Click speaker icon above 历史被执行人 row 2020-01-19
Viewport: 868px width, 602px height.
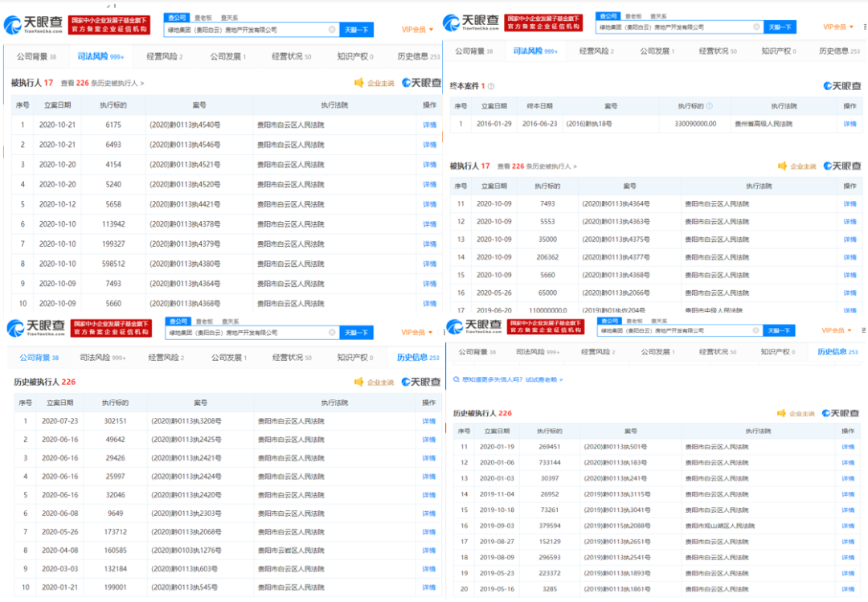click(x=782, y=413)
